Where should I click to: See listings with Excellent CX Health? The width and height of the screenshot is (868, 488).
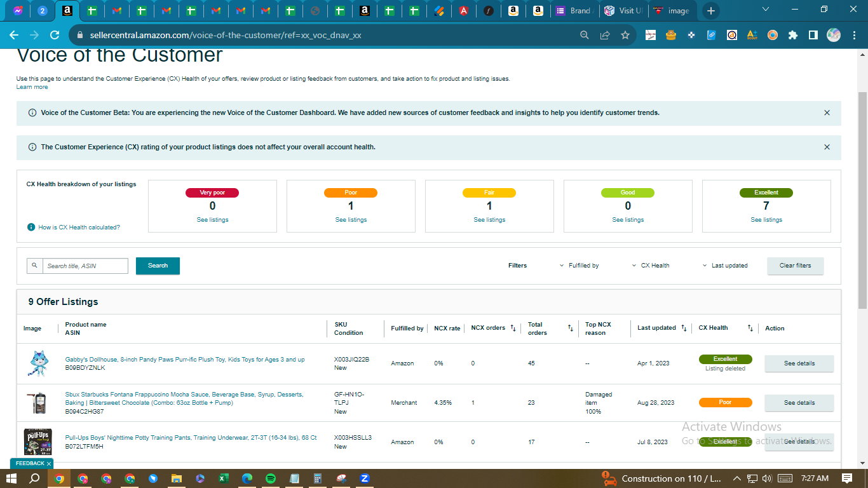(766, 220)
